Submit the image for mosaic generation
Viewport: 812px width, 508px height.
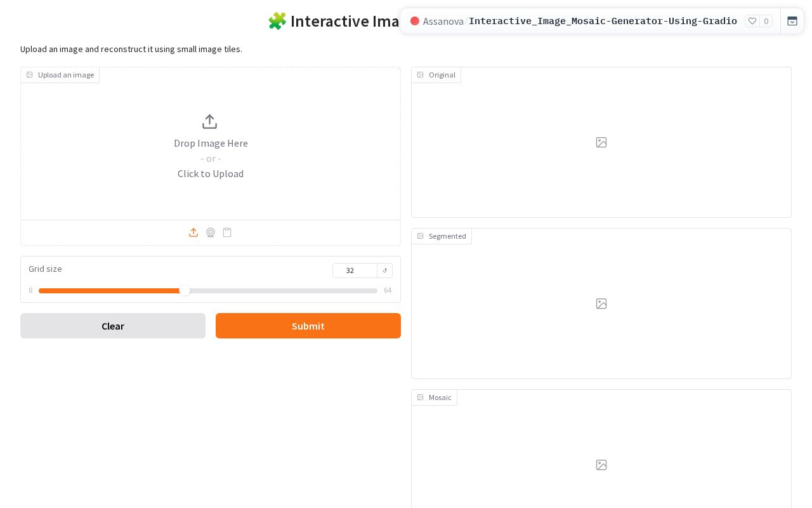pyautogui.click(x=308, y=326)
